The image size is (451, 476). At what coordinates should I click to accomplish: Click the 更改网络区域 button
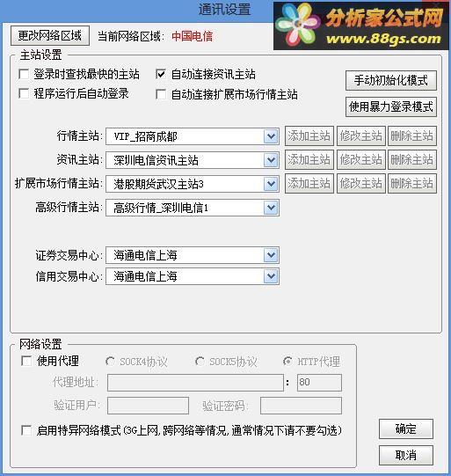coord(50,36)
